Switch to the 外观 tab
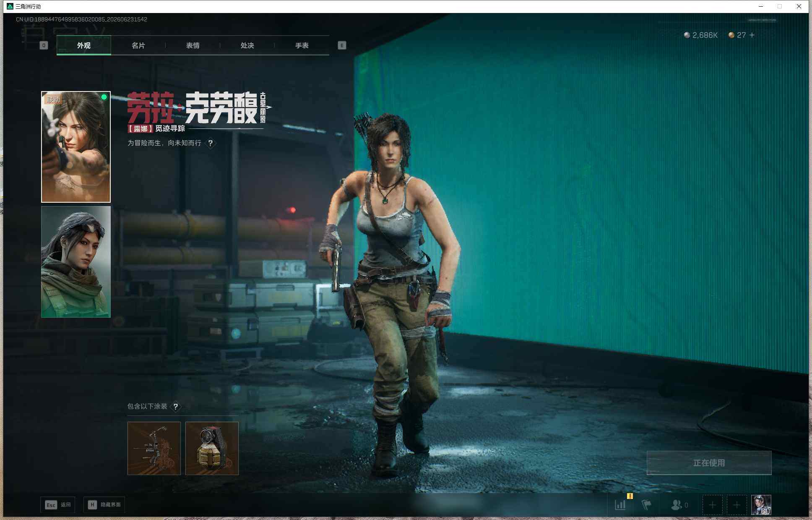This screenshot has width=812, height=520. (x=84, y=45)
